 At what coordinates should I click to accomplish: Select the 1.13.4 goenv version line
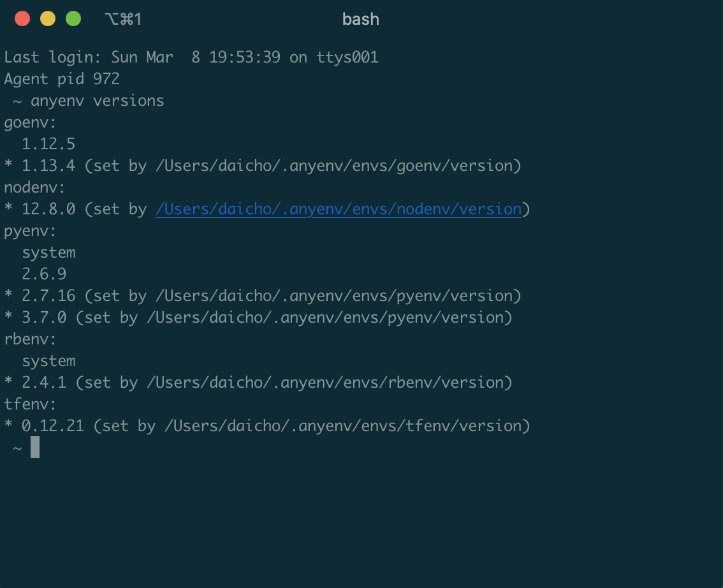point(263,166)
